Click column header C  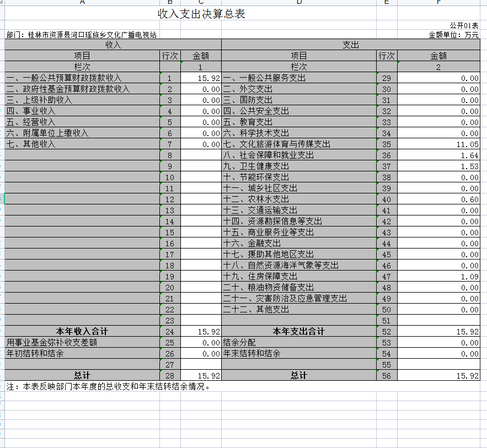point(201,3)
